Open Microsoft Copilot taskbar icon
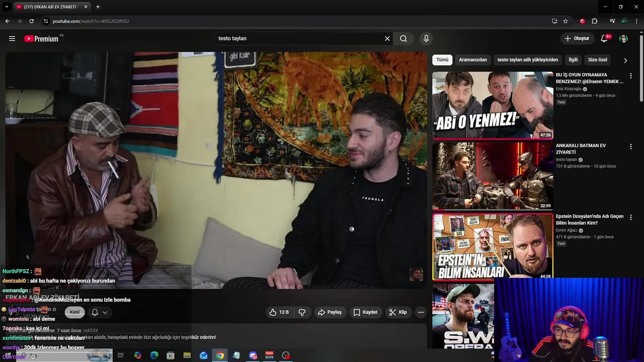The height and width of the screenshot is (362, 644). coord(137,355)
